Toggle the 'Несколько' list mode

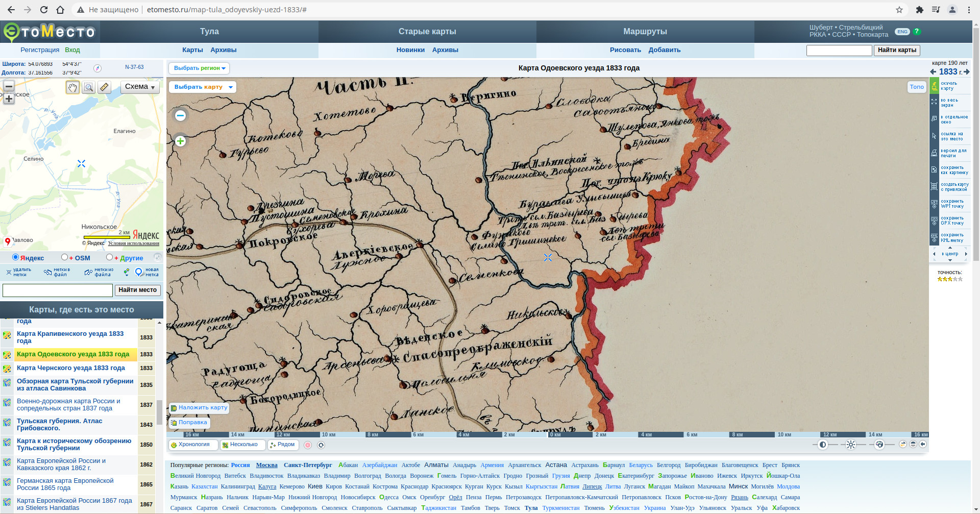tap(243, 445)
